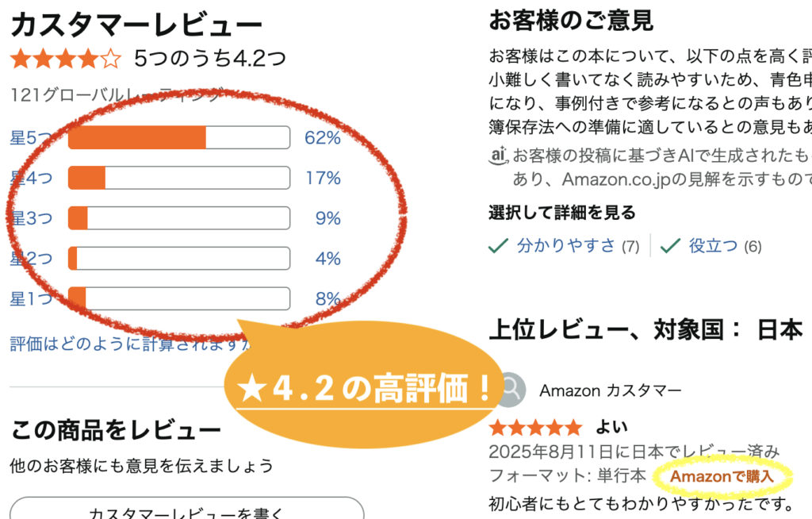The height and width of the screenshot is (519, 812).
Task: Click the checkmark icon beside 分かりやすさ
Action: tap(498, 246)
